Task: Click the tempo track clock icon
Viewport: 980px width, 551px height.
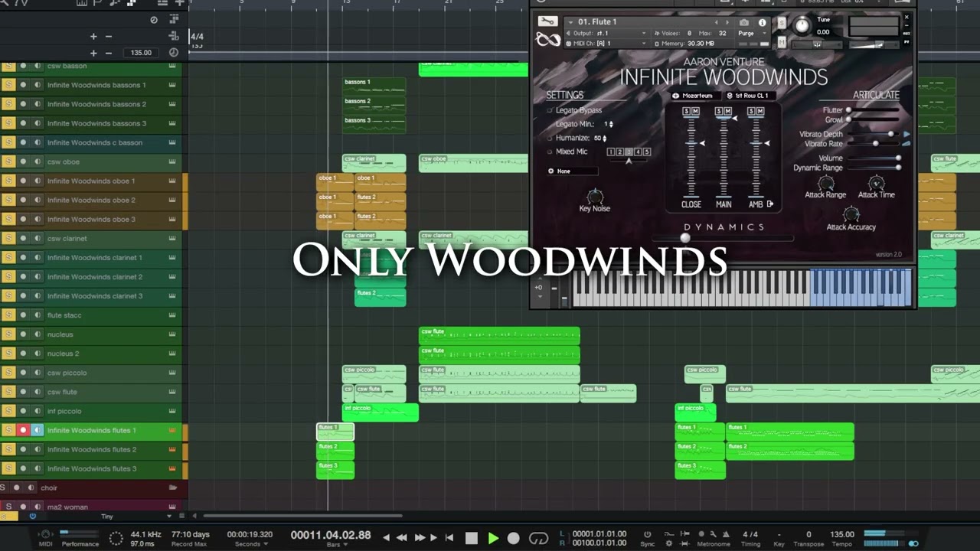Action: coord(174,53)
